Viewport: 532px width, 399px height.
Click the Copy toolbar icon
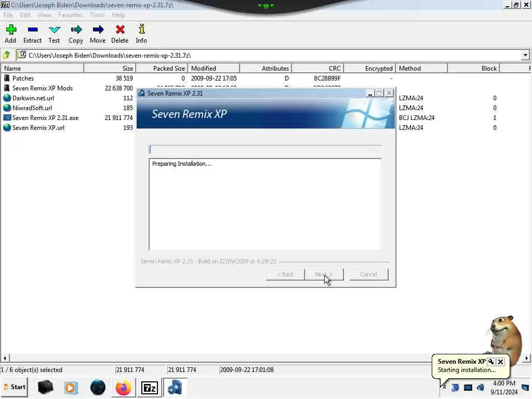[x=76, y=30]
